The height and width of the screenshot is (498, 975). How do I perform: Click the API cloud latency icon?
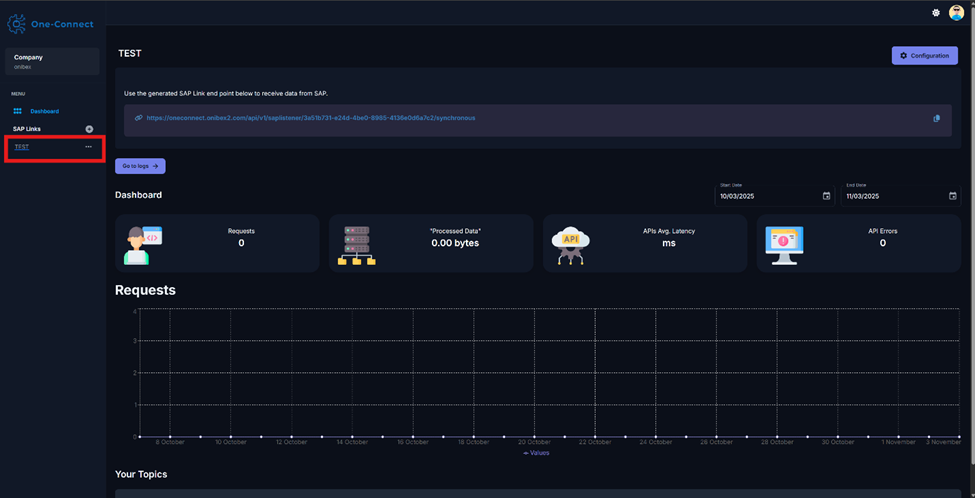click(571, 243)
